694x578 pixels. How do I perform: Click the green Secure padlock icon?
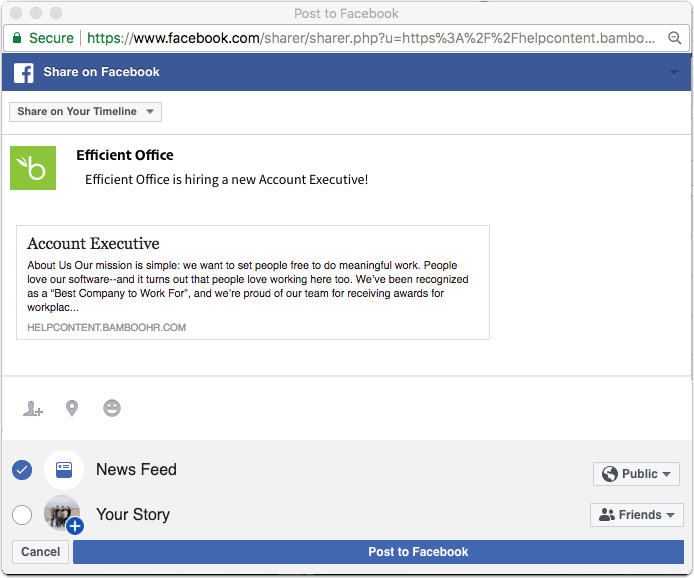pos(17,38)
